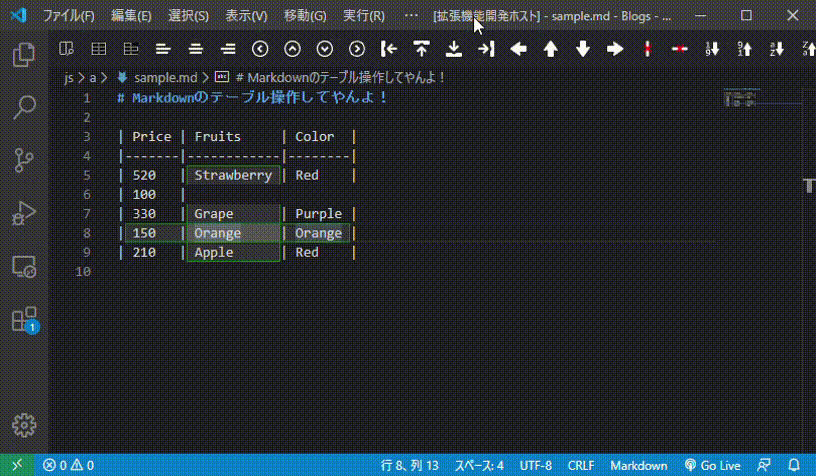
Task: Click the Color header cell
Action: pyautogui.click(x=314, y=137)
